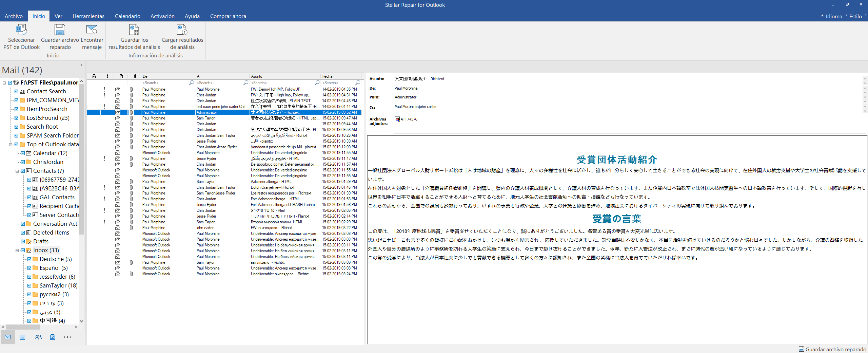
Task: Select JesseRyder (6) folder
Action: click(57, 277)
